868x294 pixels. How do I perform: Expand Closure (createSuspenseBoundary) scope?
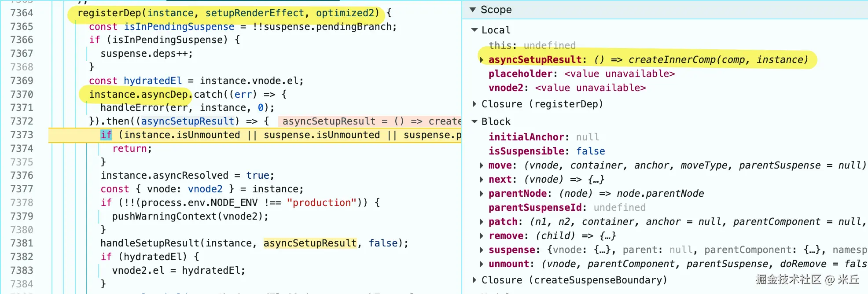(474, 280)
